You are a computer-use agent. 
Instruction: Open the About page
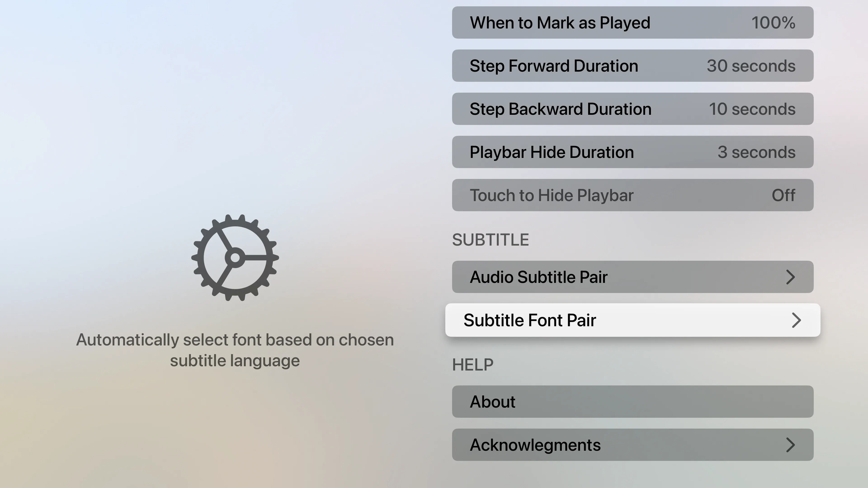click(633, 401)
